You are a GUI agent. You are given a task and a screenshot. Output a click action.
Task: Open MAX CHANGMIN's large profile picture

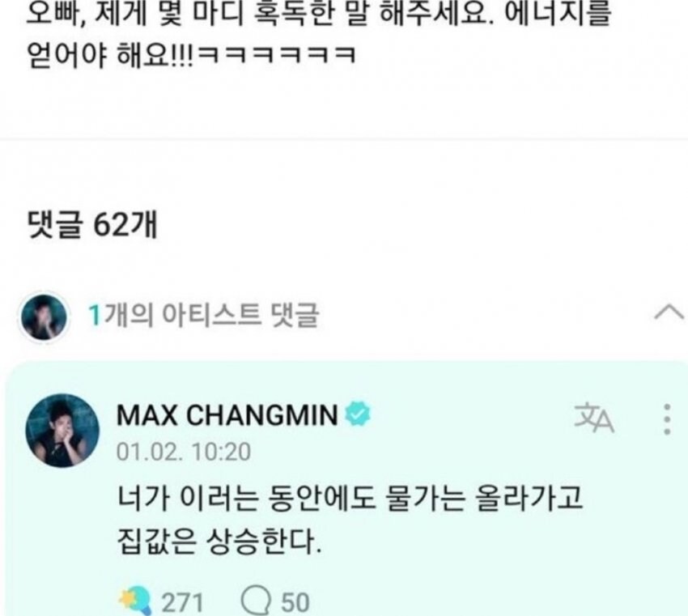pos(62,431)
